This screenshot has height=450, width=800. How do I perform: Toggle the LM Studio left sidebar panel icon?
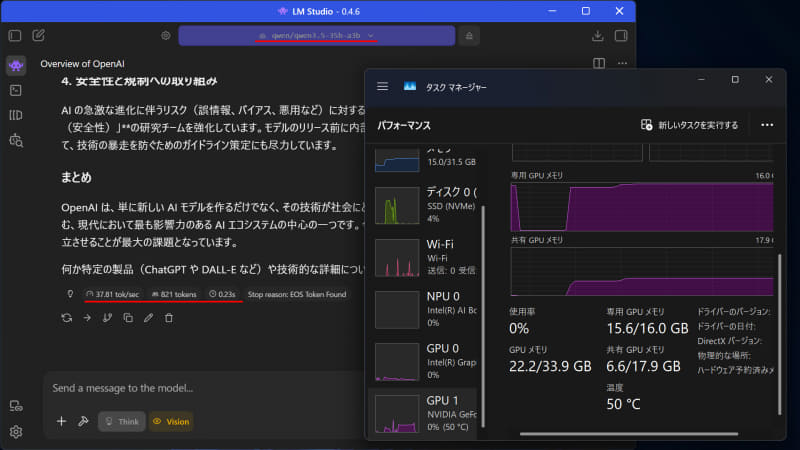point(15,36)
